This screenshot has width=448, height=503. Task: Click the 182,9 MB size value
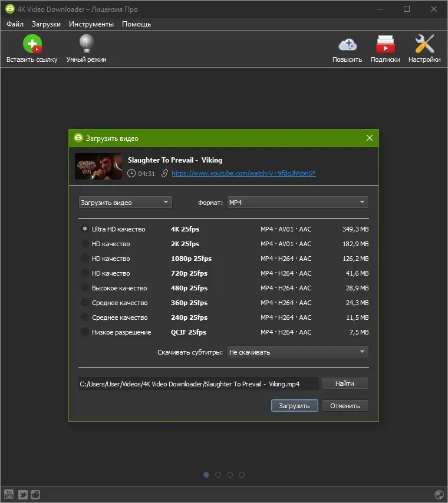coord(355,244)
